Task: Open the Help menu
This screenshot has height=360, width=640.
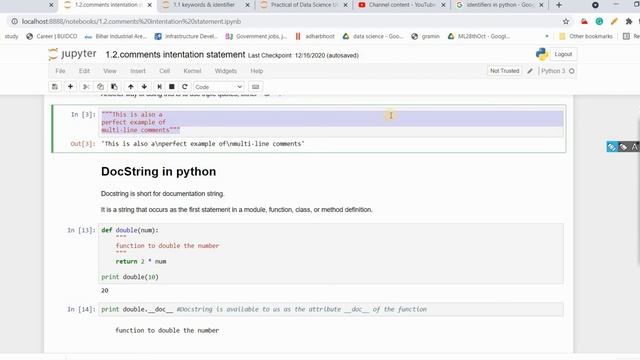Action: [x=257, y=71]
